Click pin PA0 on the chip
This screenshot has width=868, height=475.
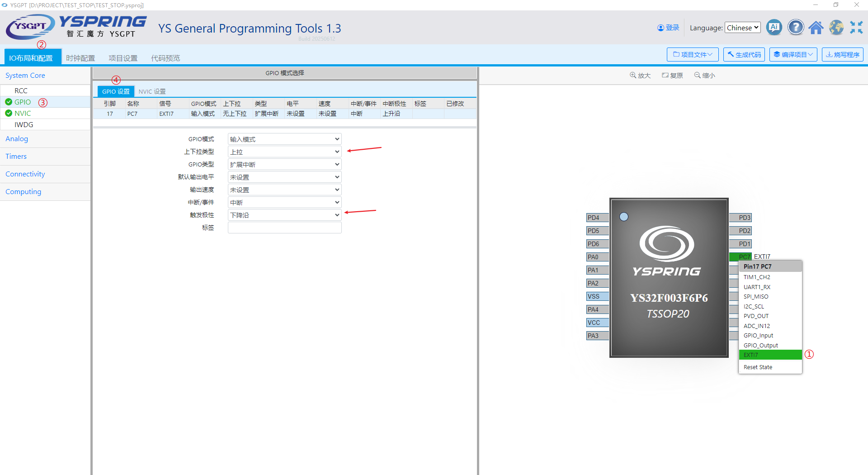point(597,257)
